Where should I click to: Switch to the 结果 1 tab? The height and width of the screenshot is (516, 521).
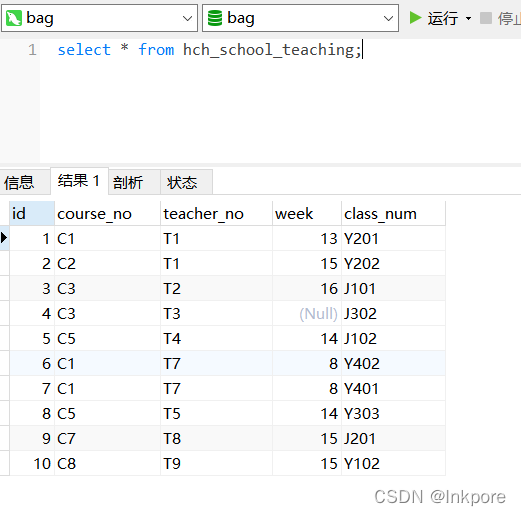79,181
